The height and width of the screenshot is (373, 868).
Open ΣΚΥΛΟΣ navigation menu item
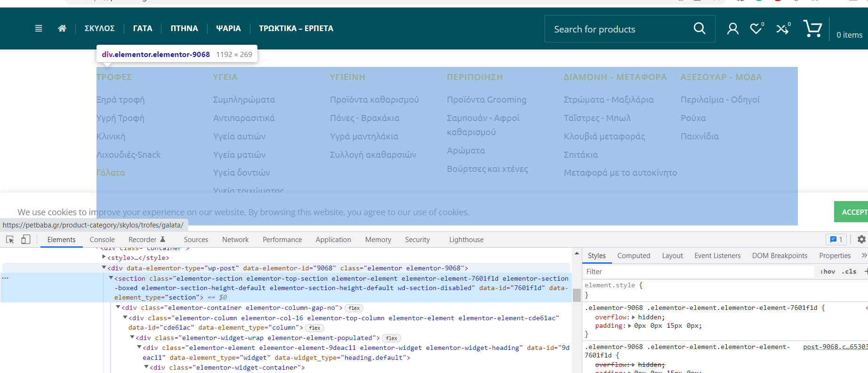[x=100, y=28]
